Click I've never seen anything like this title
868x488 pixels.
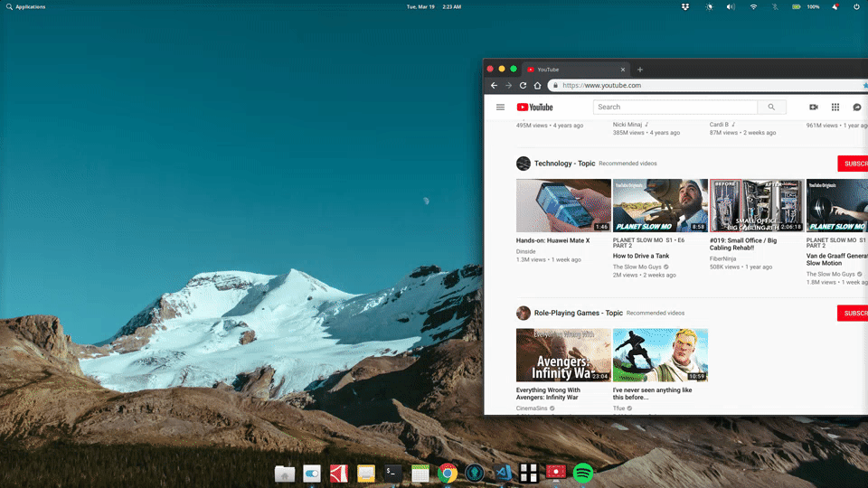tap(652, 394)
